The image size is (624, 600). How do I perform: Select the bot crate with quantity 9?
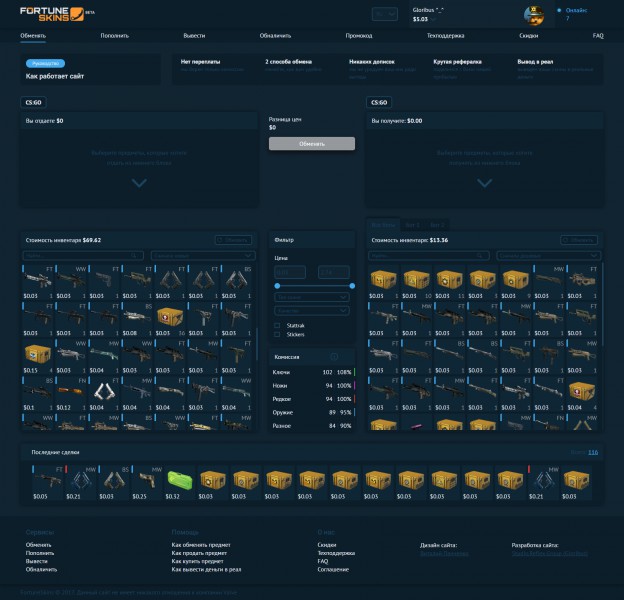(x=515, y=282)
